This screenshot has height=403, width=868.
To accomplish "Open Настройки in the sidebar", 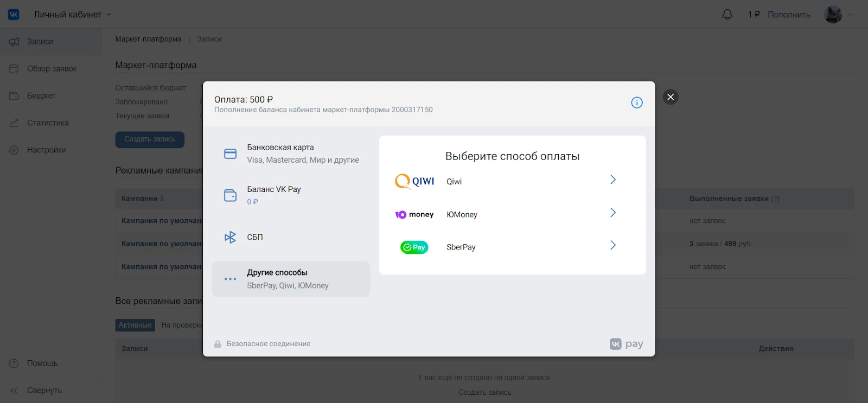I will point(51,150).
